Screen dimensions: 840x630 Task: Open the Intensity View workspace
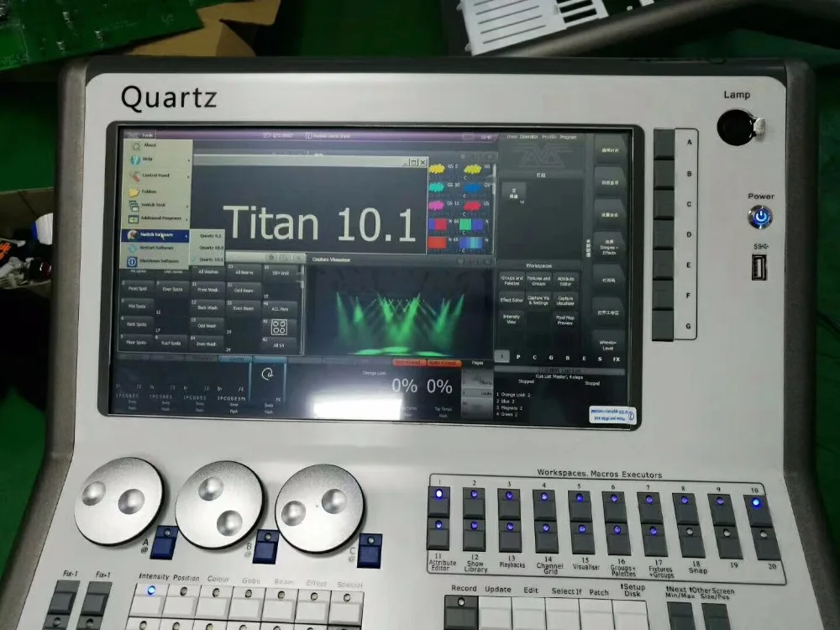click(x=512, y=319)
